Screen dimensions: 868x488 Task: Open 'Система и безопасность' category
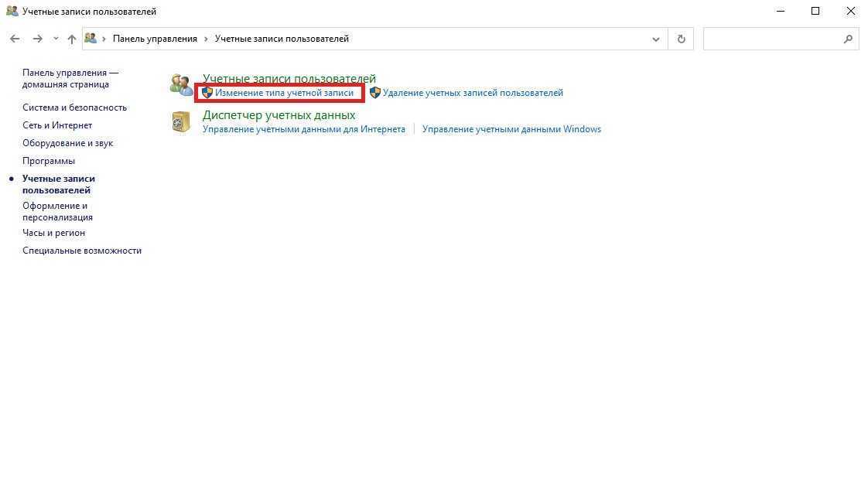click(x=75, y=107)
